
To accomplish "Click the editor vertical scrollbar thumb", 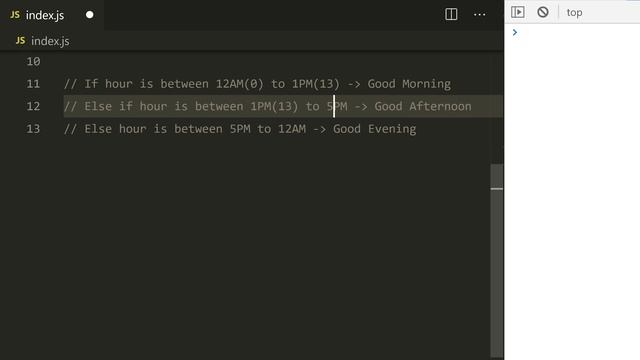I will coord(497,261).
